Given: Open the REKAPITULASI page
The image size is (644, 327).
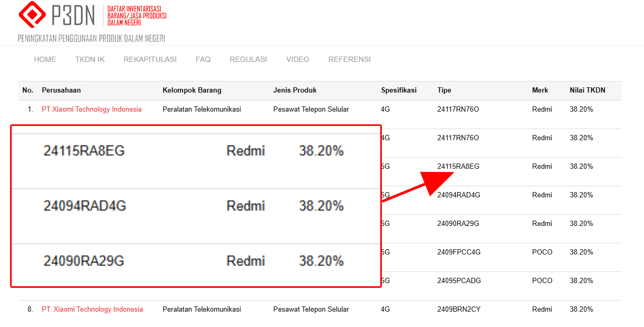Looking at the screenshot, I should pyautogui.click(x=150, y=59).
